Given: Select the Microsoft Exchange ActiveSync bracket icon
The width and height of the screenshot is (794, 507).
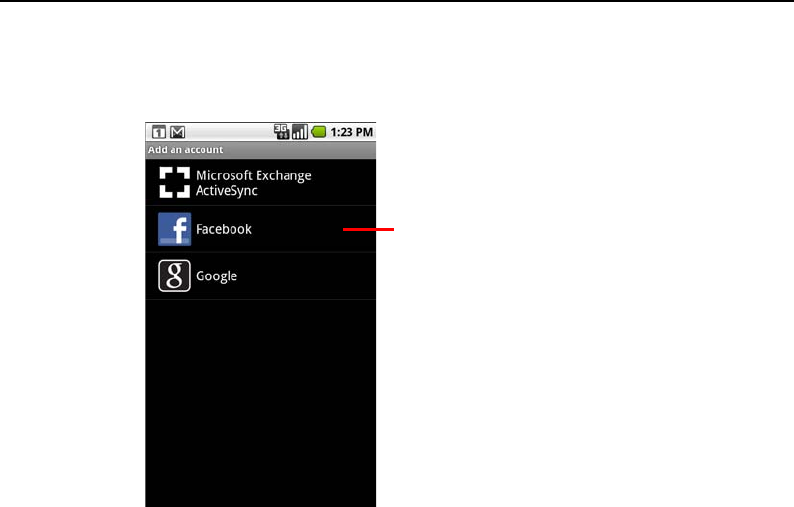Looking at the screenshot, I should (175, 182).
